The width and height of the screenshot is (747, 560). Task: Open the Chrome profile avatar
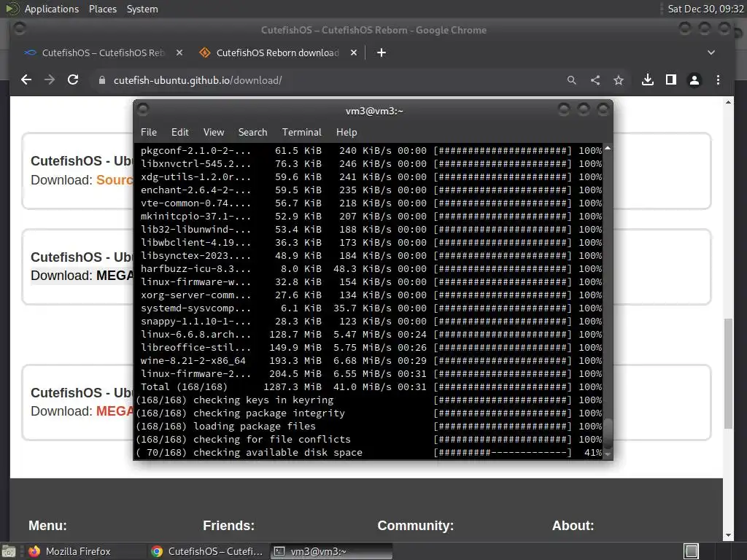click(x=694, y=80)
